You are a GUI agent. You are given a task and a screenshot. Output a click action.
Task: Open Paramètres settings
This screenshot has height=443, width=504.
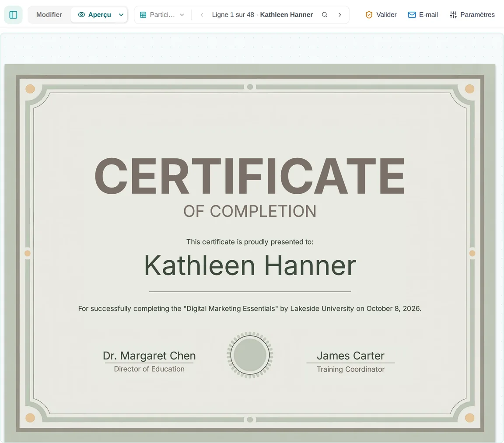[x=472, y=15]
